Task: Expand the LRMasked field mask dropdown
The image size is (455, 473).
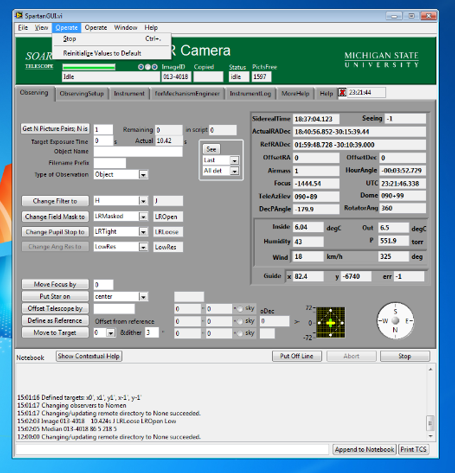Action: tap(143, 217)
